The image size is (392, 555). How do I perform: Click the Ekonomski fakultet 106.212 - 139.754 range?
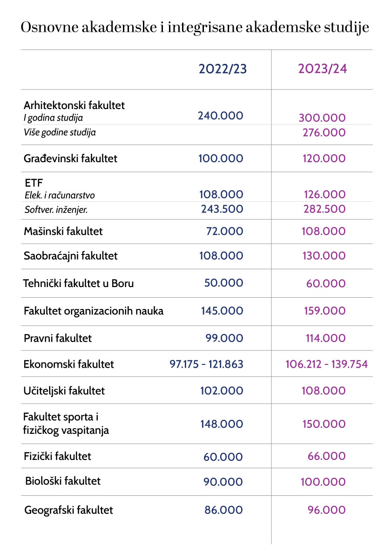(326, 364)
